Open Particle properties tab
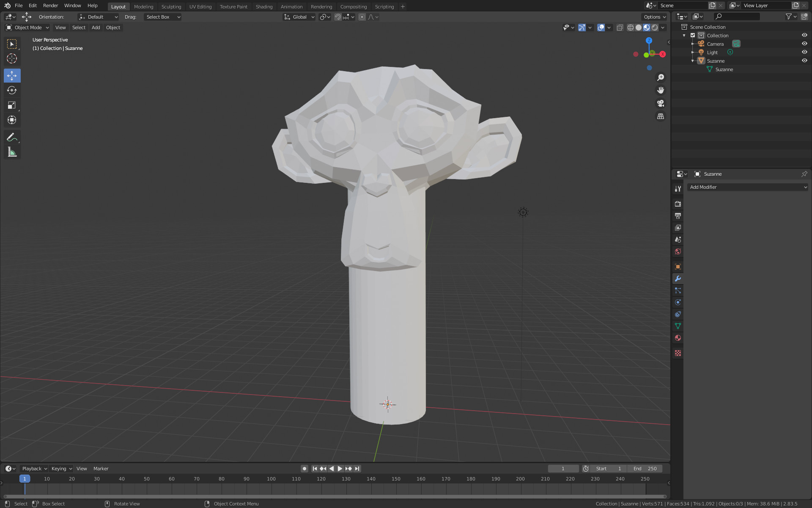812x508 pixels. click(x=678, y=290)
